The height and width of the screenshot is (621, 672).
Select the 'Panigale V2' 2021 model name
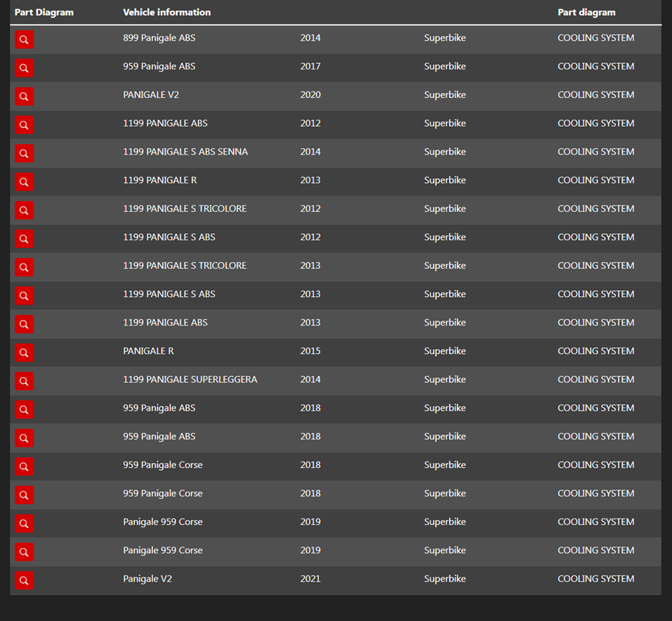(x=147, y=579)
